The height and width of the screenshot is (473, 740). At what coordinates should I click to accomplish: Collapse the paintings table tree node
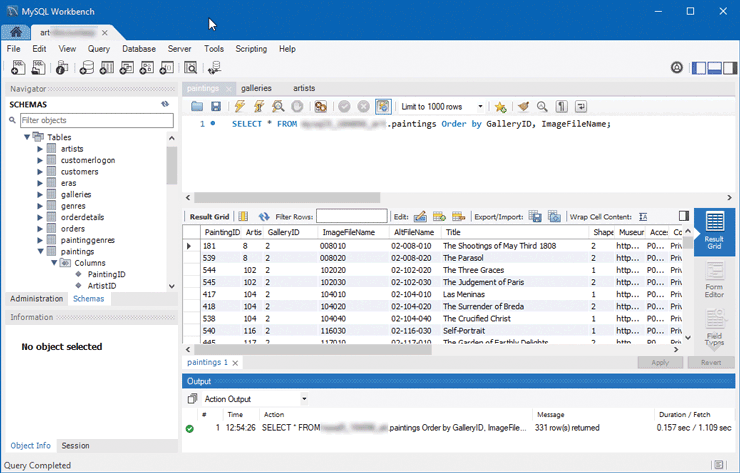(40, 252)
